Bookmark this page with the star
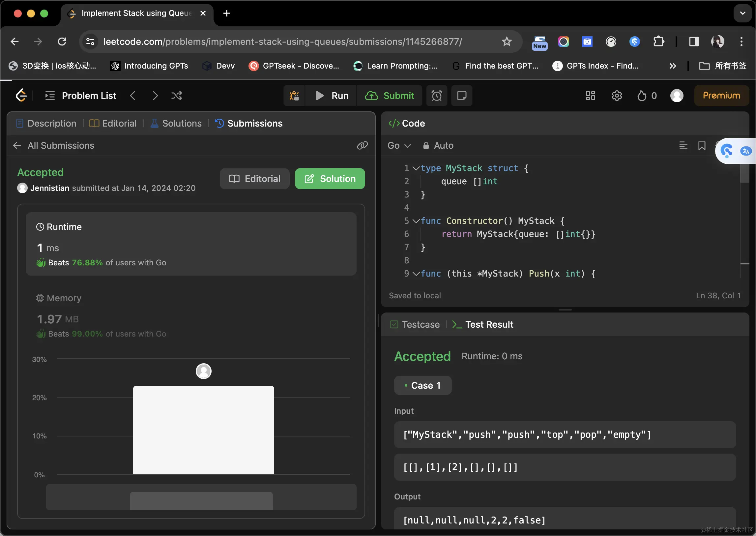Viewport: 756px width, 536px height. (507, 42)
